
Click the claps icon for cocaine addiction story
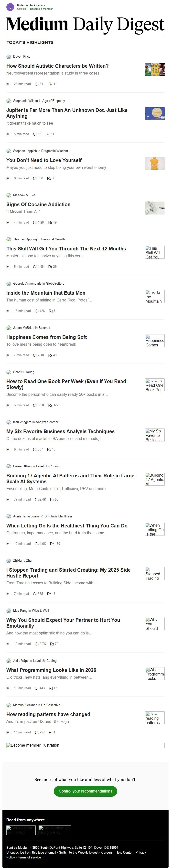pyautogui.click(x=35, y=223)
